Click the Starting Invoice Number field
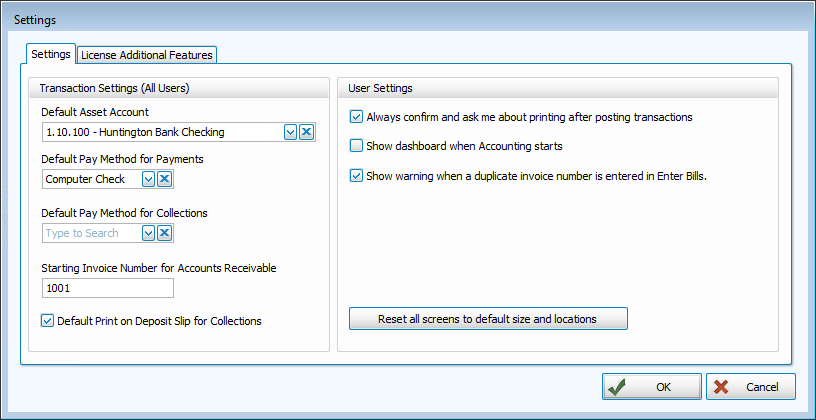Screen dimensions: 816x420 (x=108, y=288)
